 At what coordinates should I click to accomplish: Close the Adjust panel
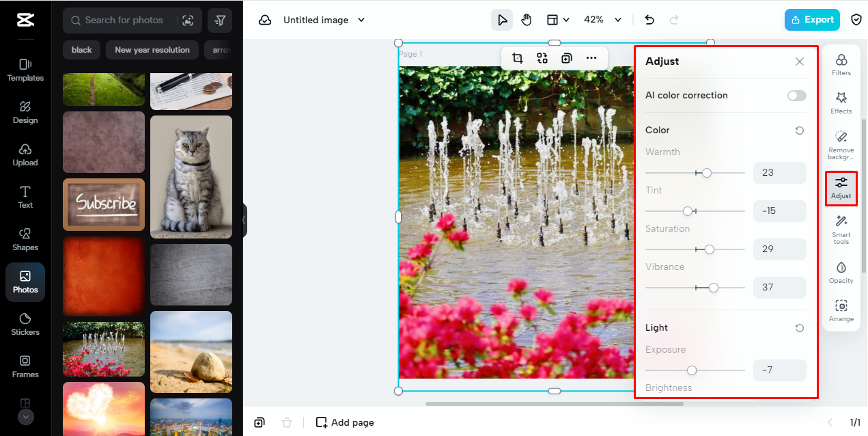tap(800, 62)
